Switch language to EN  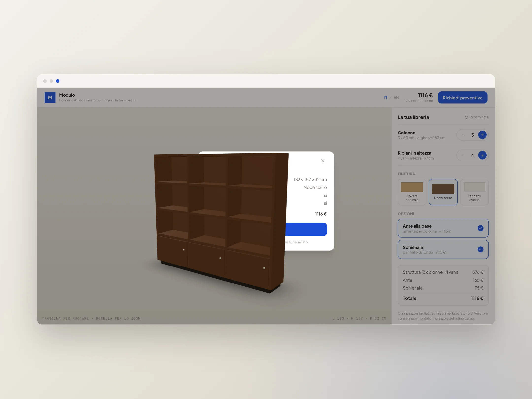coord(396,98)
